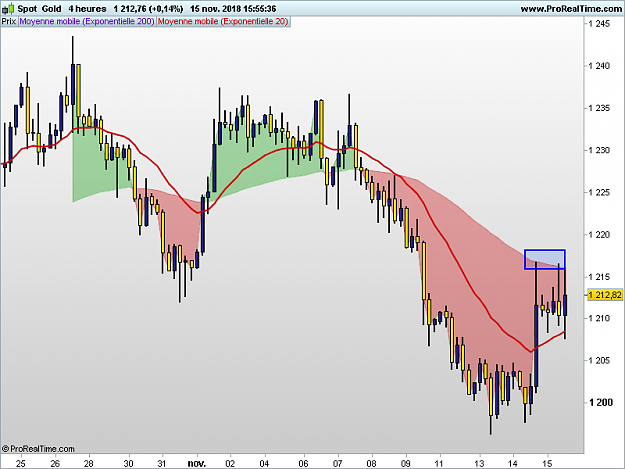Click the 1 205 price axis label
625x469 pixels.
click(x=599, y=361)
